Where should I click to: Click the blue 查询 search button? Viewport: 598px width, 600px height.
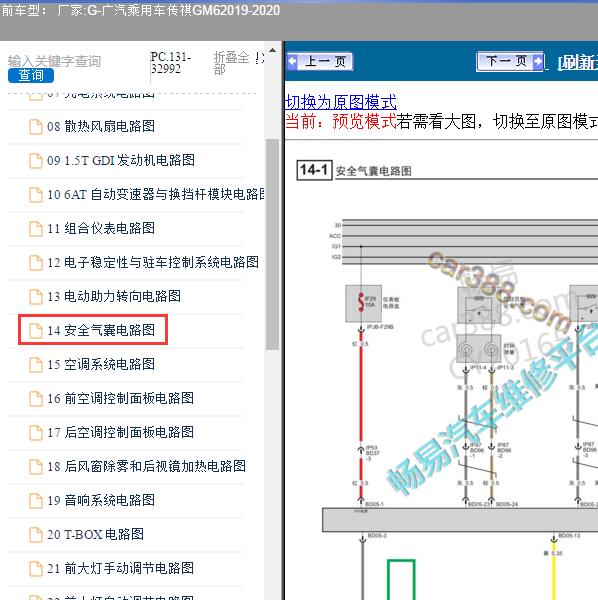(31, 75)
